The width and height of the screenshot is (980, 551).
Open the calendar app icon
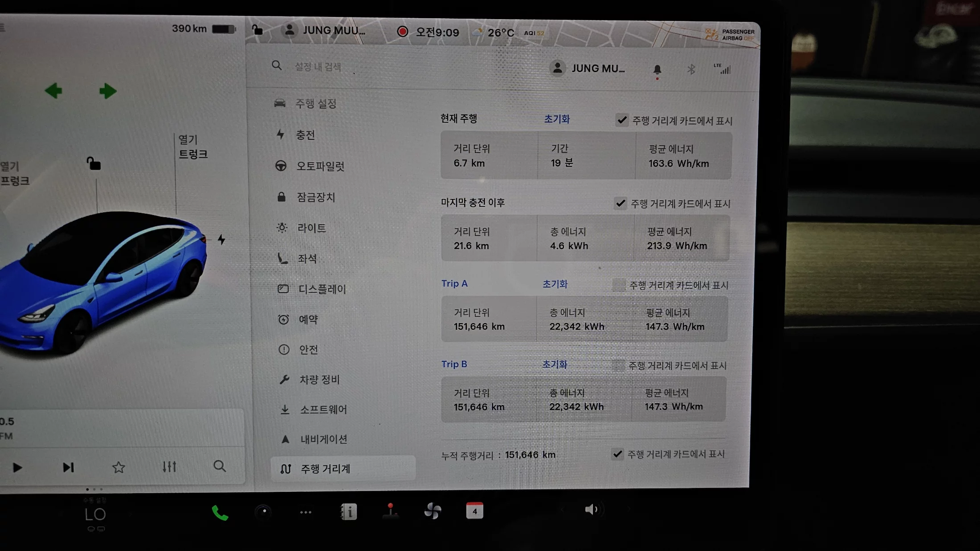pos(474,511)
